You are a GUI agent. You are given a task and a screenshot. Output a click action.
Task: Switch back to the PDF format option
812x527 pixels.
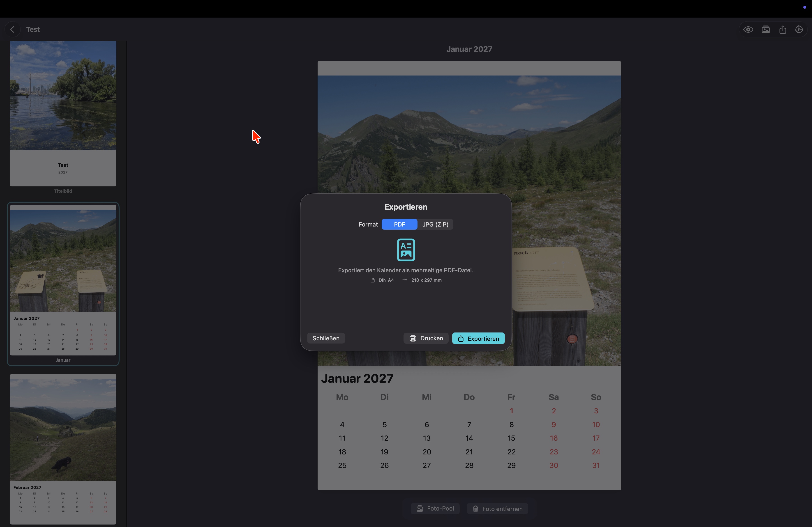click(x=399, y=224)
